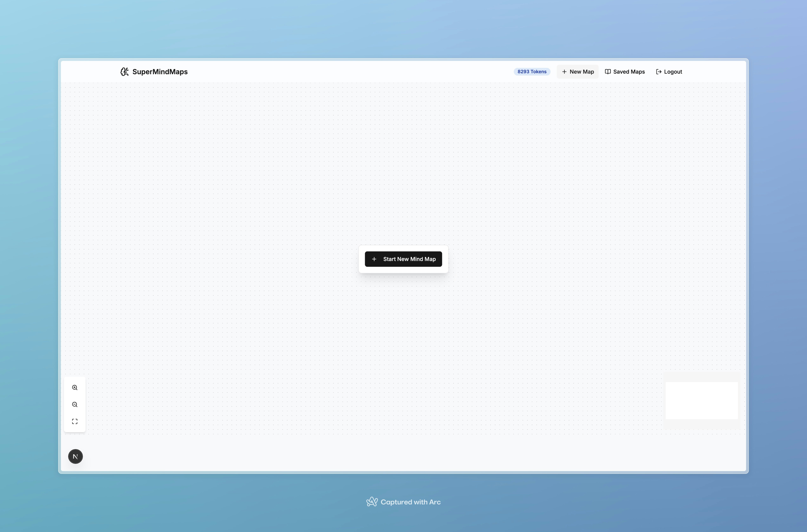Viewport: 807px width, 532px height.
Task: Click the plus icon inside Start New Mind Map
Action: (x=374, y=259)
